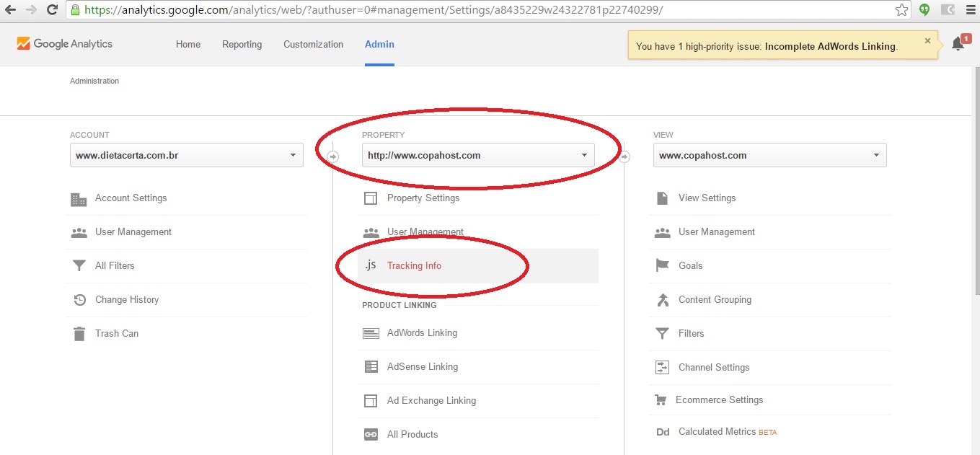
Task: Reload the page with refresh icon
Action: tap(52, 10)
